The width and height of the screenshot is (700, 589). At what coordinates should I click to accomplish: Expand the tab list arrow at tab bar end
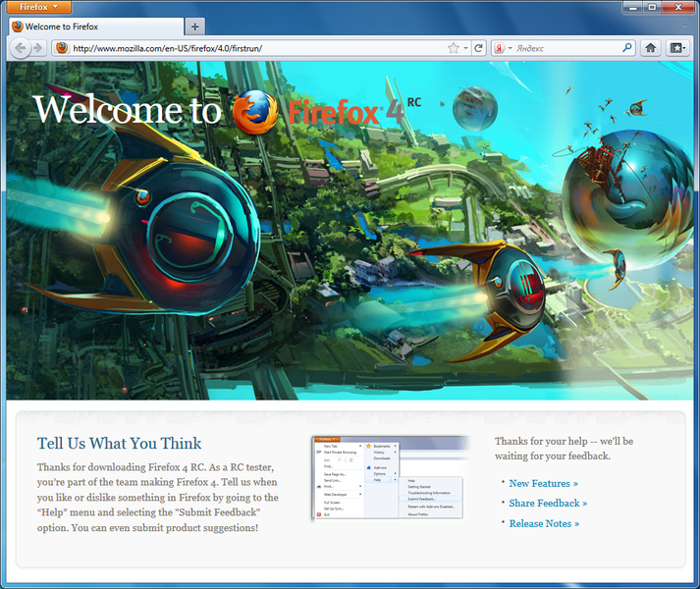click(x=684, y=27)
